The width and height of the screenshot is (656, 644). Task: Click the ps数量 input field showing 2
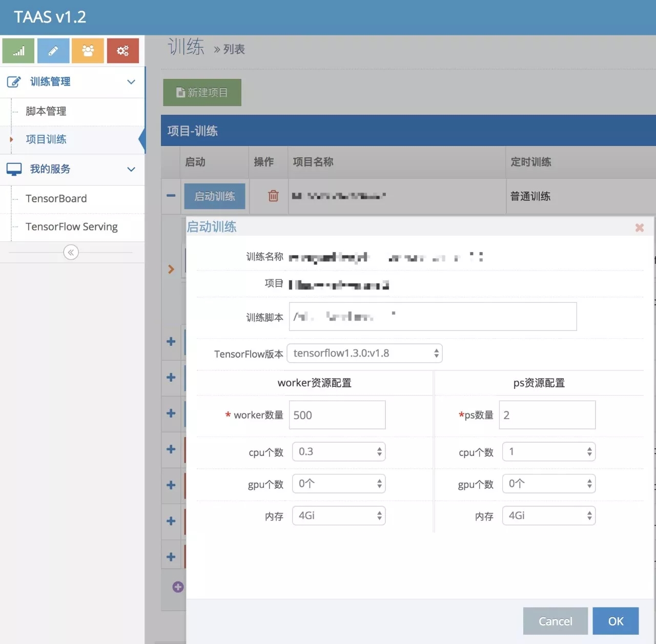[x=547, y=415]
